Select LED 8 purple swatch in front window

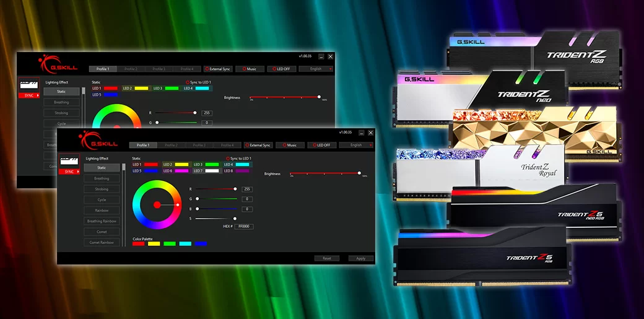242,170
